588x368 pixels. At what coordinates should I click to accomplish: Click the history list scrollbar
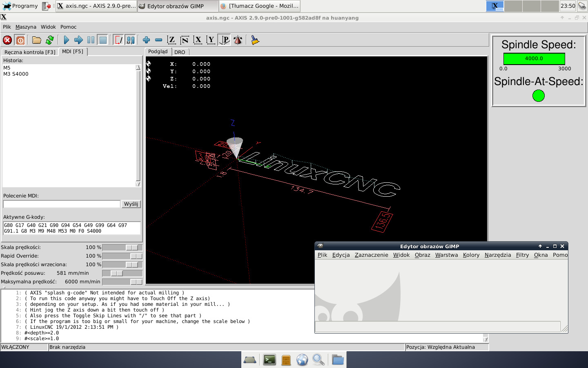click(x=138, y=126)
